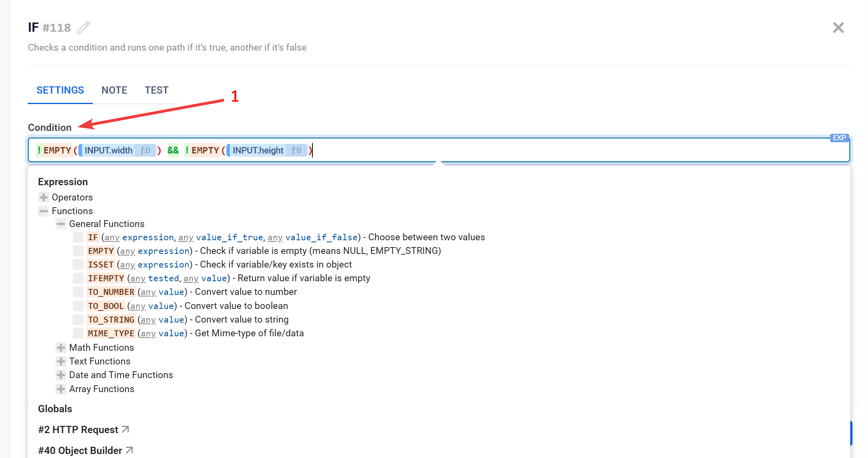Switch to the NOTE tab
Image resolution: width=868 pixels, height=458 pixels.
point(114,90)
